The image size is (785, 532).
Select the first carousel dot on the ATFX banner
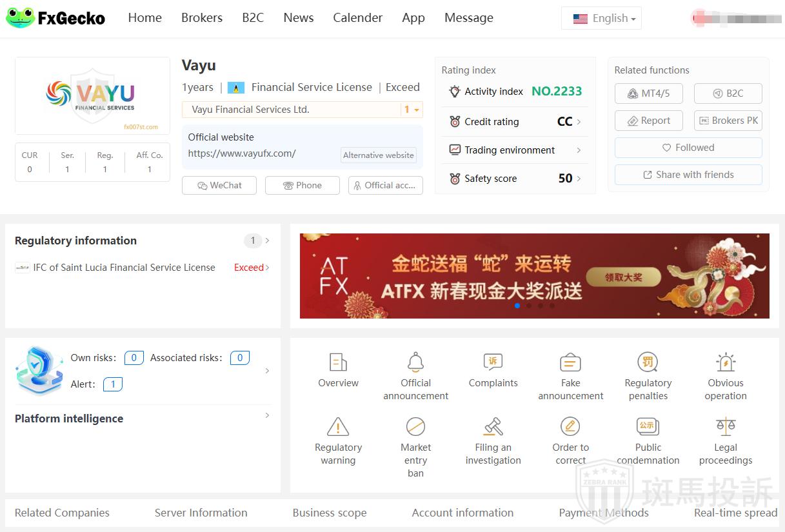(517, 306)
